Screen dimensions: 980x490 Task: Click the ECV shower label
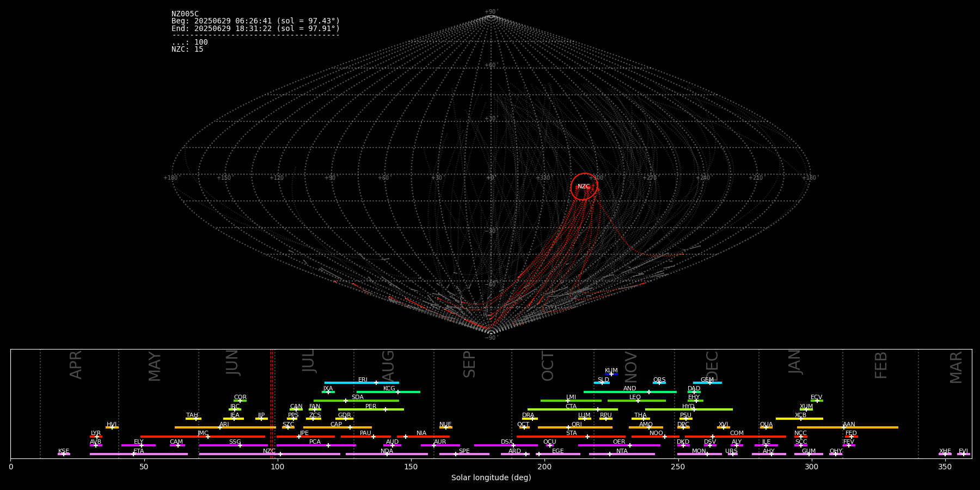coord(817,397)
